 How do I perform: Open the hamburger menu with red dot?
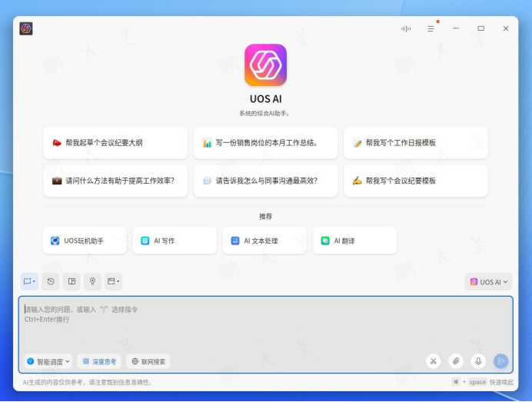pyautogui.click(x=431, y=29)
